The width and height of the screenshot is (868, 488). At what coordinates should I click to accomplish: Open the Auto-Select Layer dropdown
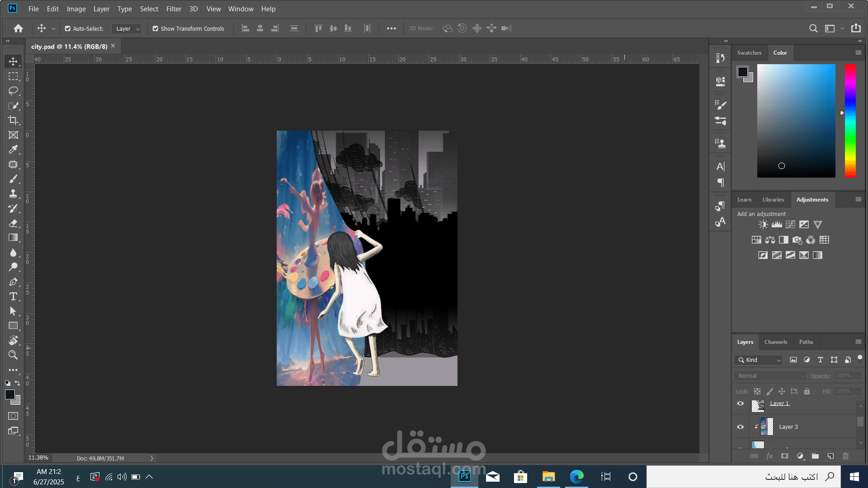tap(127, 29)
